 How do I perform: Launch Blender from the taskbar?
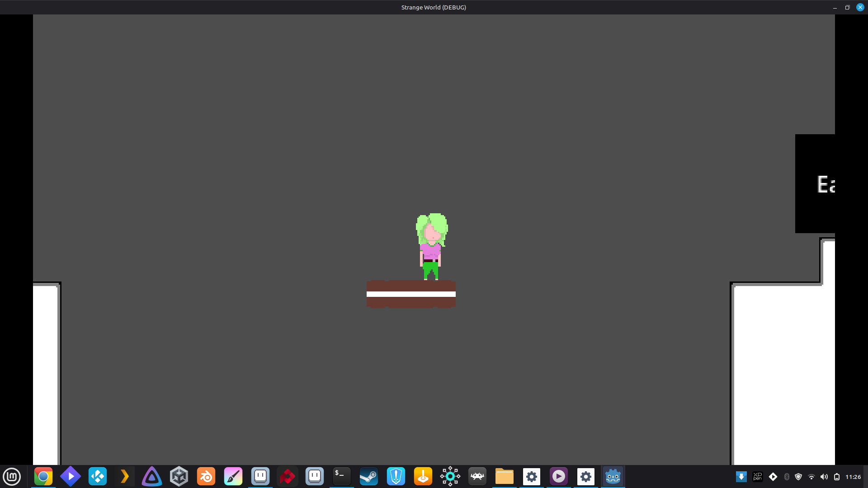pos(206,476)
